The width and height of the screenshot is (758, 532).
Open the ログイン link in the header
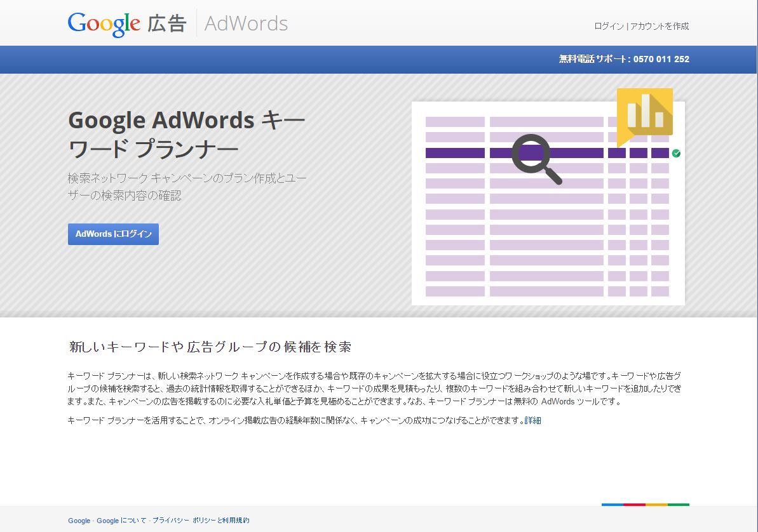pyautogui.click(x=609, y=26)
